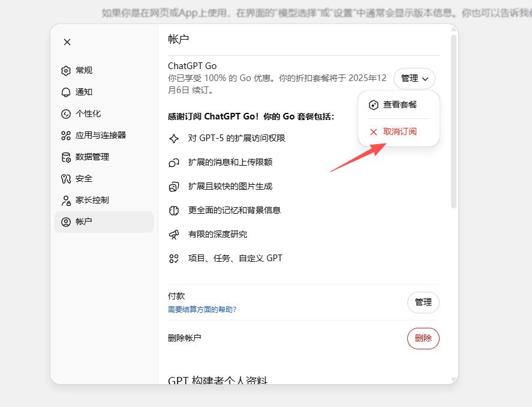The width and height of the screenshot is (532, 407).
Task: Click the plan badge icon beside 查看套餐
Action: 374,105
